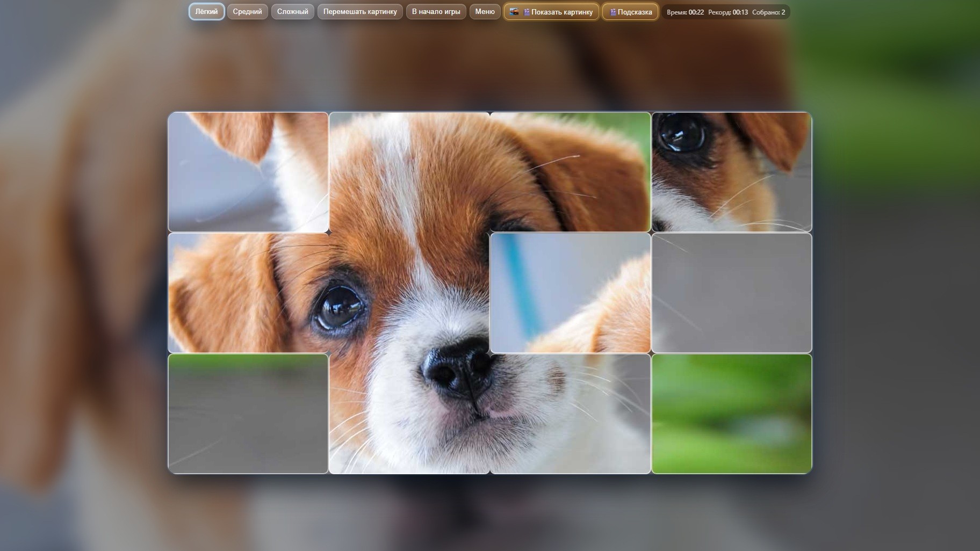
Task: Select the middle-left tile with puppy's eye
Action: click(x=248, y=293)
